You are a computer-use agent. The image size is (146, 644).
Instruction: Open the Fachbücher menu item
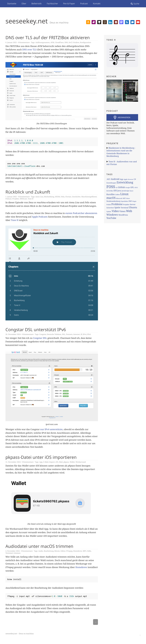coord(52,4)
